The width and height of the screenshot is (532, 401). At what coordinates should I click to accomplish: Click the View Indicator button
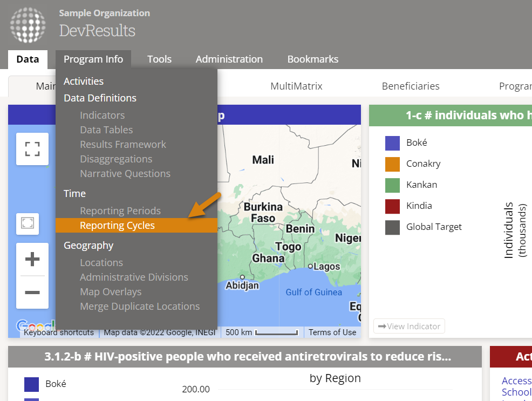(x=409, y=326)
